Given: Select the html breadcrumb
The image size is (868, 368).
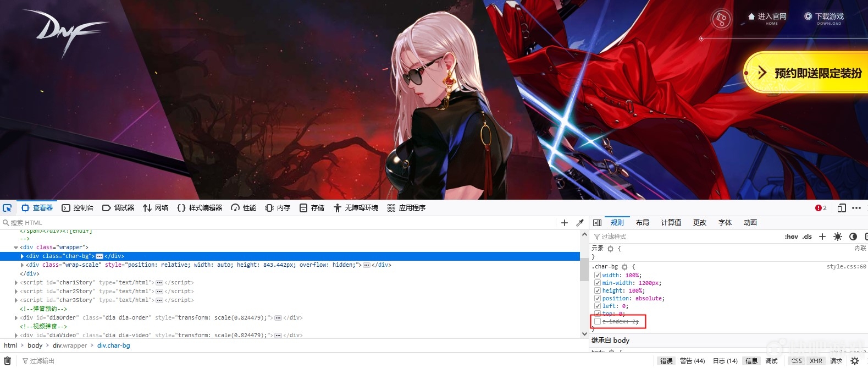Looking at the screenshot, I should tap(10, 345).
